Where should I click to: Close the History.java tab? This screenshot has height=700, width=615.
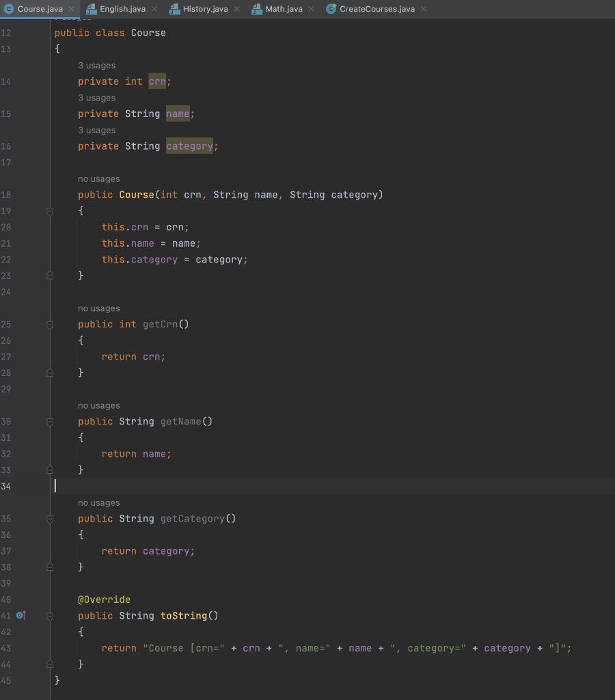coord(237,9)
